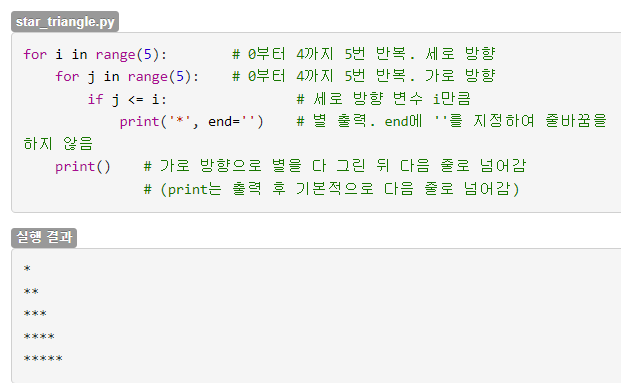Click the 'print()' statement
Image resolution: width=621 pixels, height=383 pixels.
83,166
